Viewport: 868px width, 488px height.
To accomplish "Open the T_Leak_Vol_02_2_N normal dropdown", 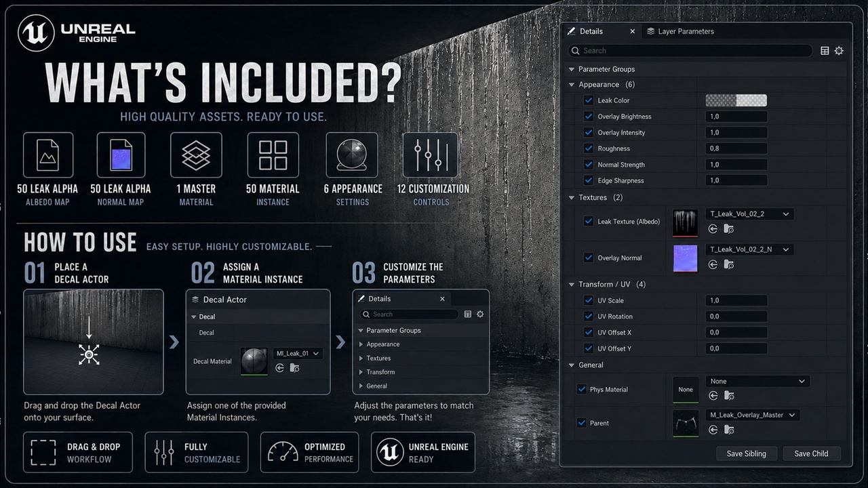I will click(749, 249).
